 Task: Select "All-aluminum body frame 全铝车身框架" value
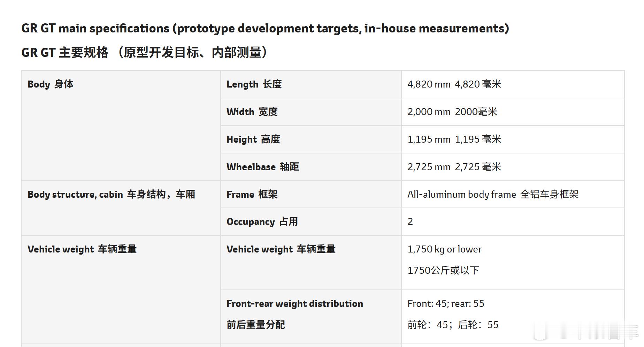coord(493,194)
